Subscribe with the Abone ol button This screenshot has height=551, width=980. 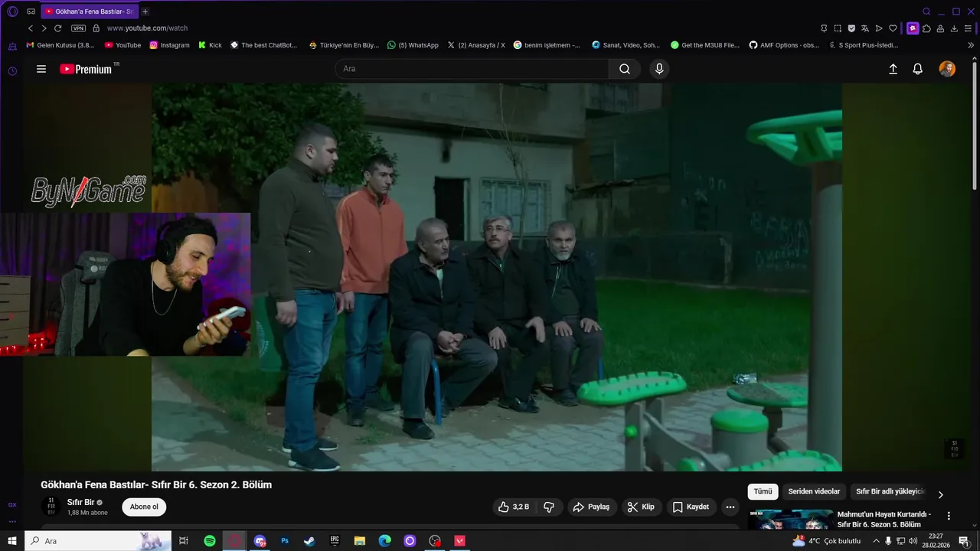[144, 507]
